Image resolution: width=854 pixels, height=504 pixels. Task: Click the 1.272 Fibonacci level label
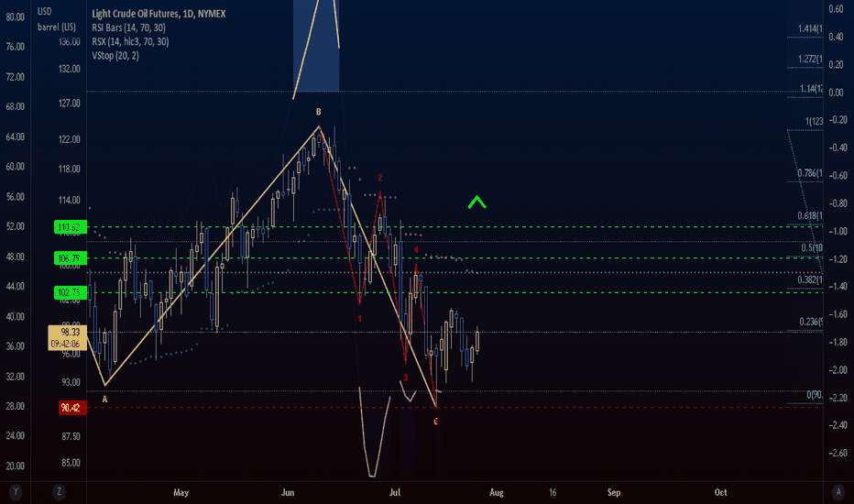pos(810,59)
